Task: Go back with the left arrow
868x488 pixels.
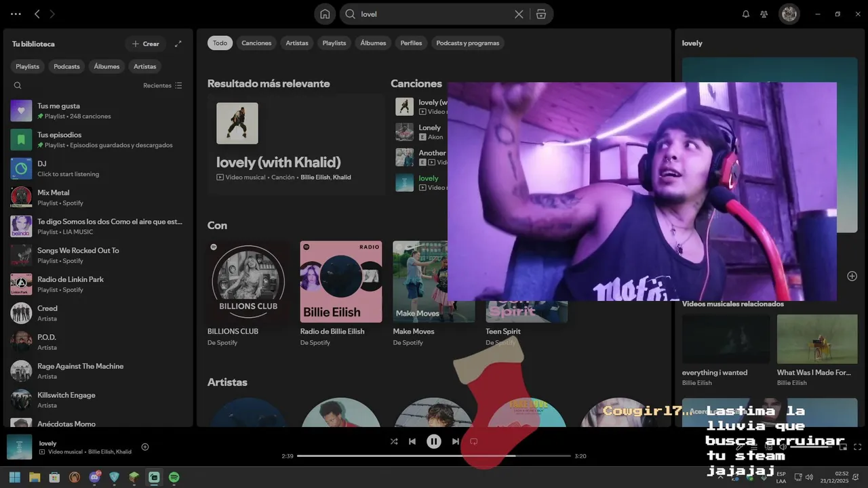Action: (x=37, y=14)
